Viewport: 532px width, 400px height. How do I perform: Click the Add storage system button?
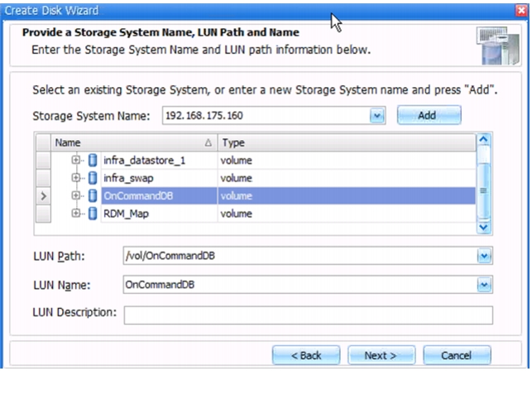(x=429, y=115)
